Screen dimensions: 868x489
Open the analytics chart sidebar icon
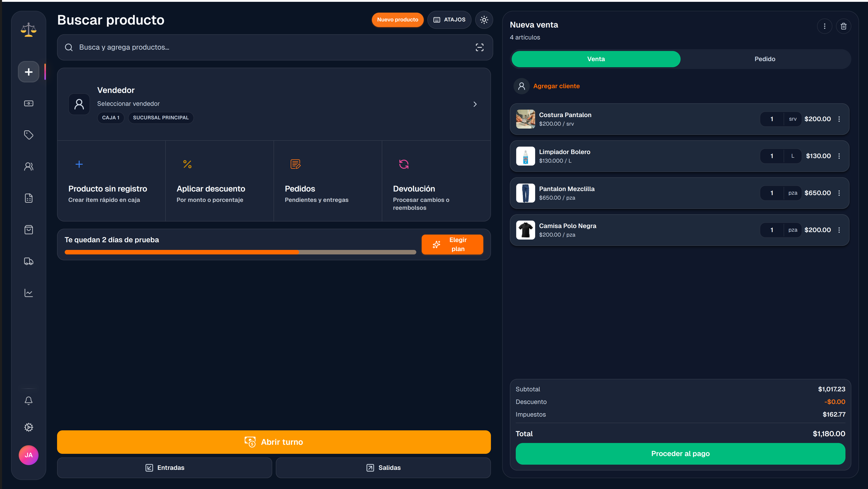point(29,293)
